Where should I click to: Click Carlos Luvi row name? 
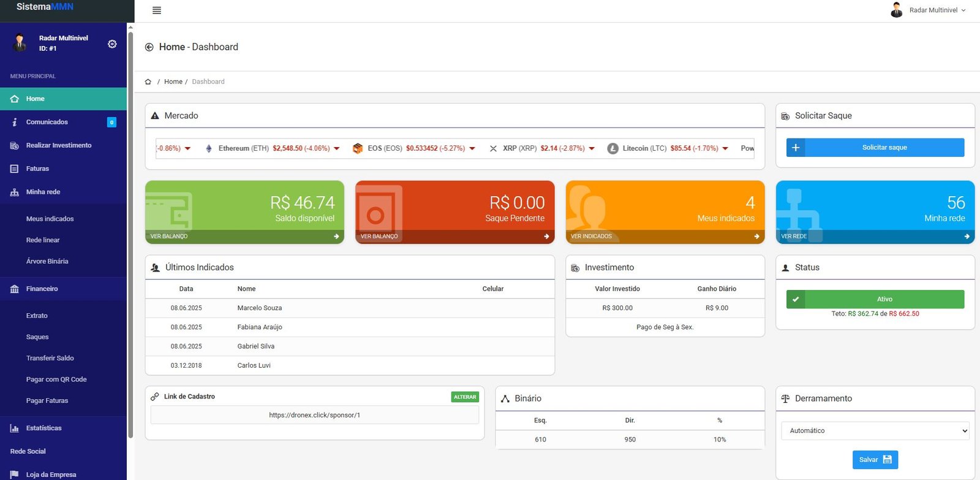[254, 365]
